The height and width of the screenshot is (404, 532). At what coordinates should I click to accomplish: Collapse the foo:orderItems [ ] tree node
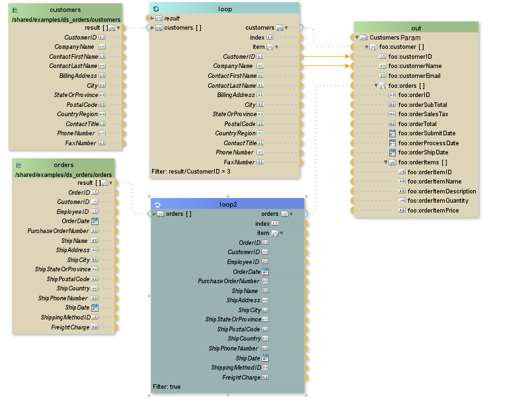(385, 162)
